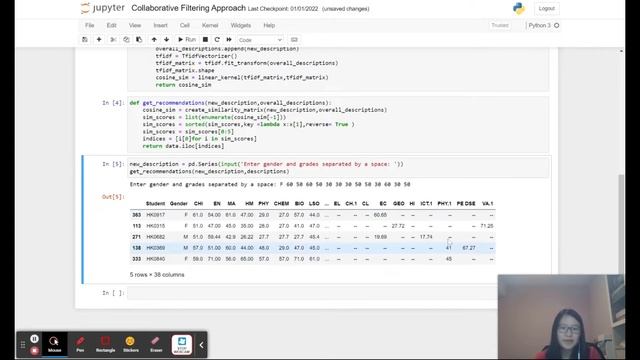Click the webcam video thumbnail

[x=561, y=317]
